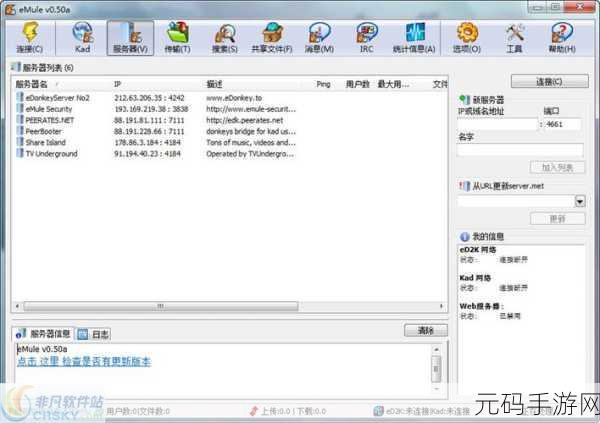
Task: Click the port field showing 4661
Action: coord(562,124)
